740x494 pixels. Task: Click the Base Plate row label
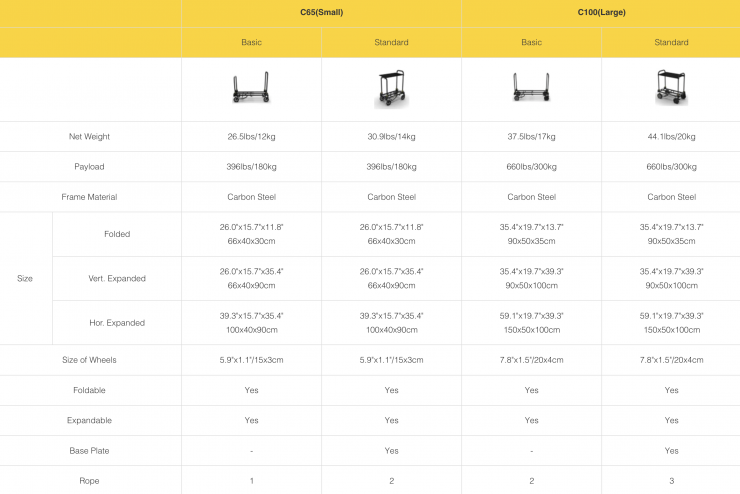[90, 451]
